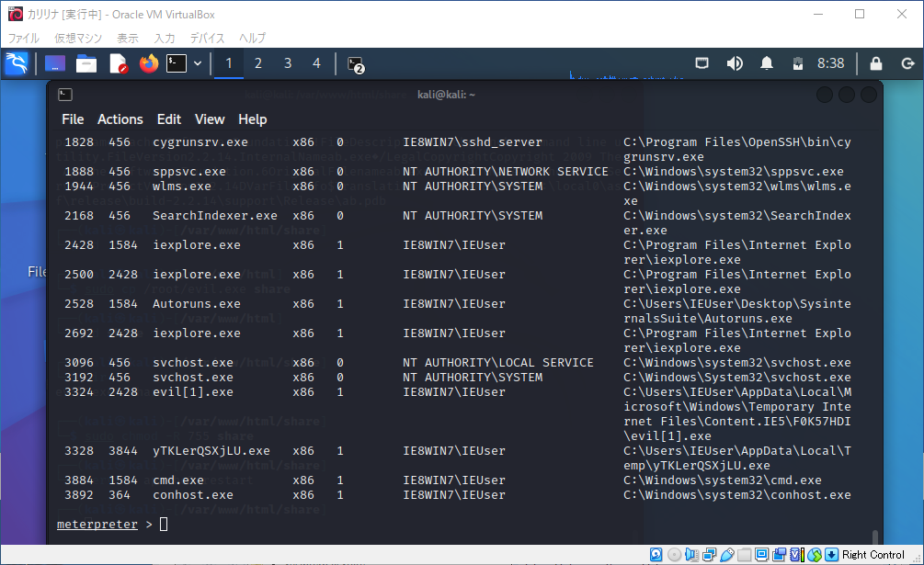
Task: Click VirtualBox hard disk activity indicator
Action: [656, 554]
